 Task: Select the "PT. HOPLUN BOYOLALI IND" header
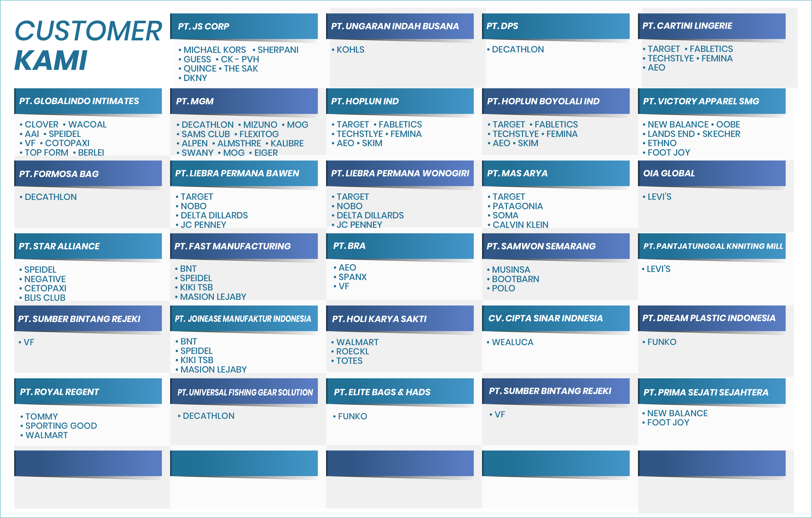point(556,101)
